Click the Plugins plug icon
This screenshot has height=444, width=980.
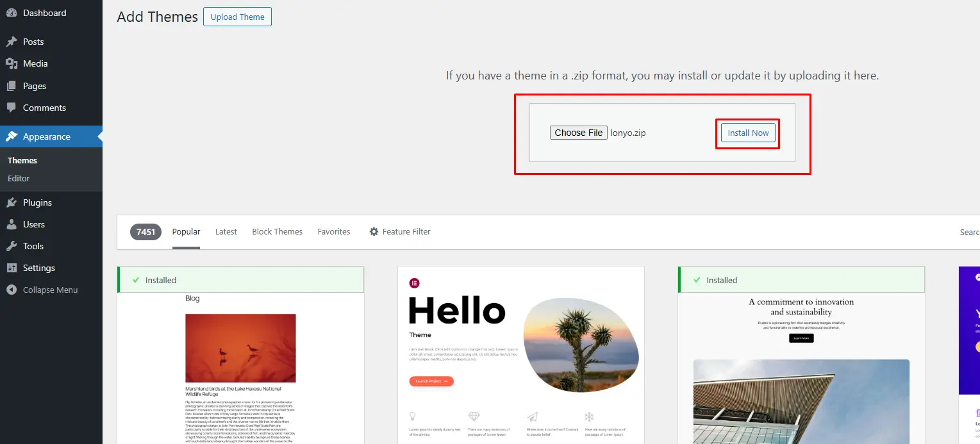(12, 202)
